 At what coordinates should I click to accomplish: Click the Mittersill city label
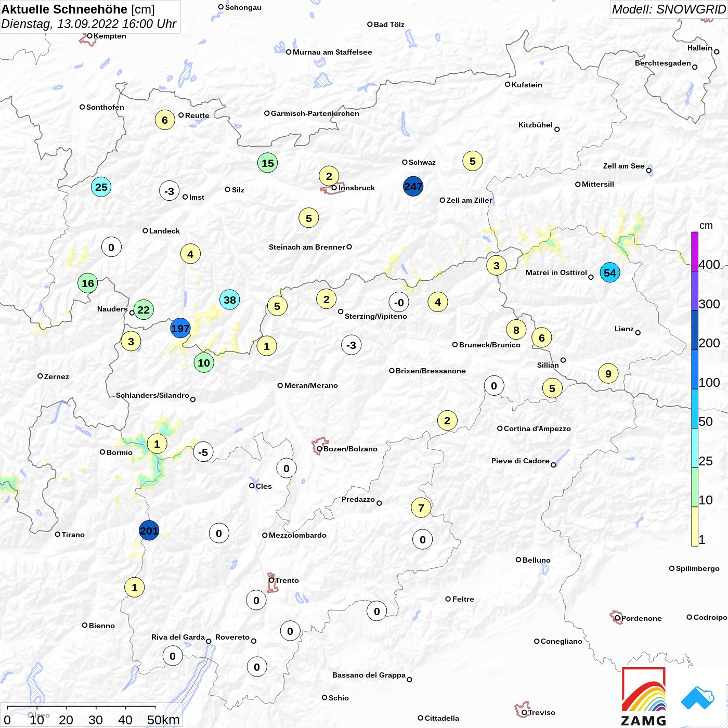tap(598, 184)
